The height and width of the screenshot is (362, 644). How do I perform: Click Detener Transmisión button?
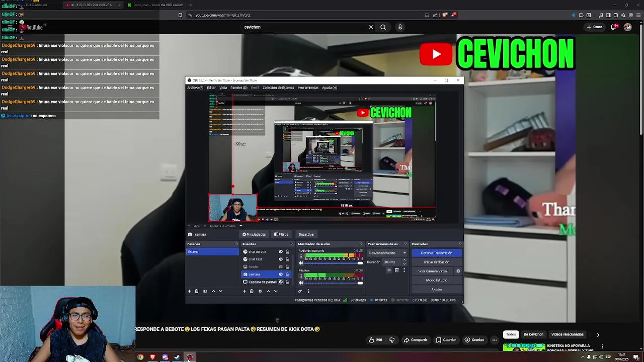(437, 253)
